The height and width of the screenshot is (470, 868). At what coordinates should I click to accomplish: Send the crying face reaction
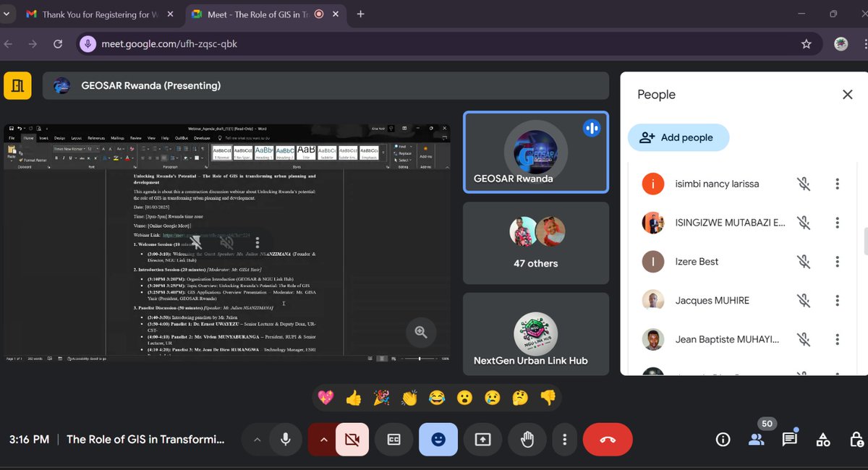coord(493,398)
